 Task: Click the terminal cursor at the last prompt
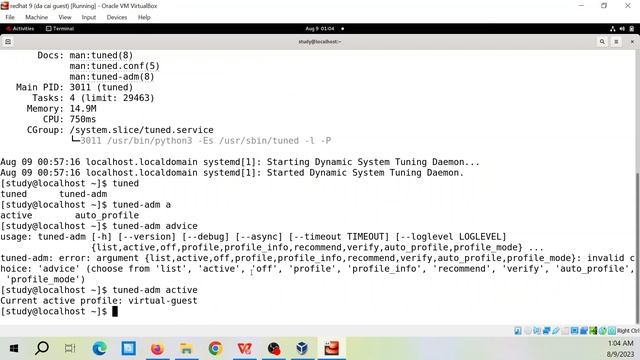[115, 311]
